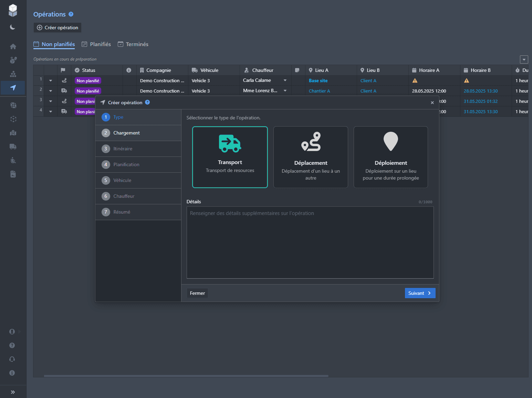This screenshot has width=532, height=398.
Task: Toggle dark mode moon icon
Action: (13, 27)
